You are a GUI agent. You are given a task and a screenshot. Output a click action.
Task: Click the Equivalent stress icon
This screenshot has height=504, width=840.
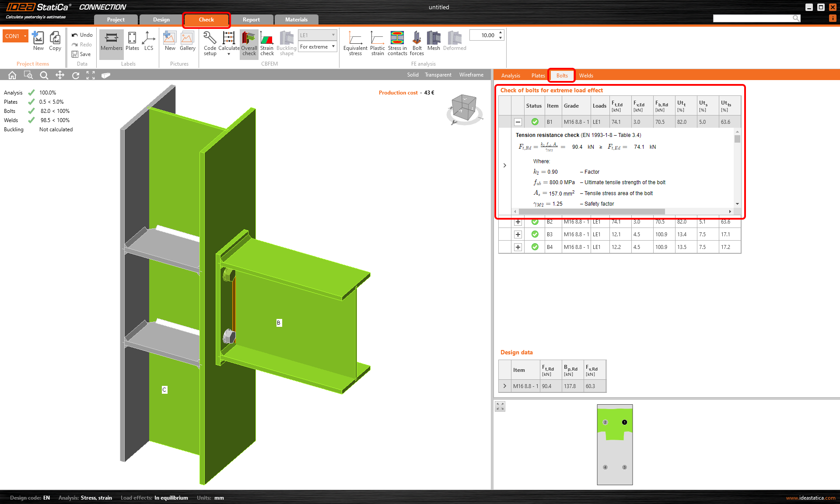pyautogui.click(x=355, y=42)
